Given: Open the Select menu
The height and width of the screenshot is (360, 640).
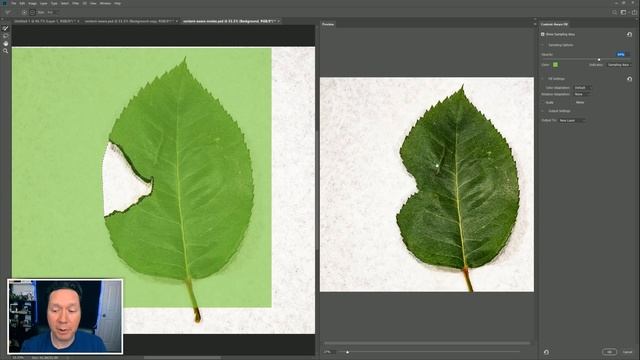Looking at the screenshot, I should click(64, 3).
